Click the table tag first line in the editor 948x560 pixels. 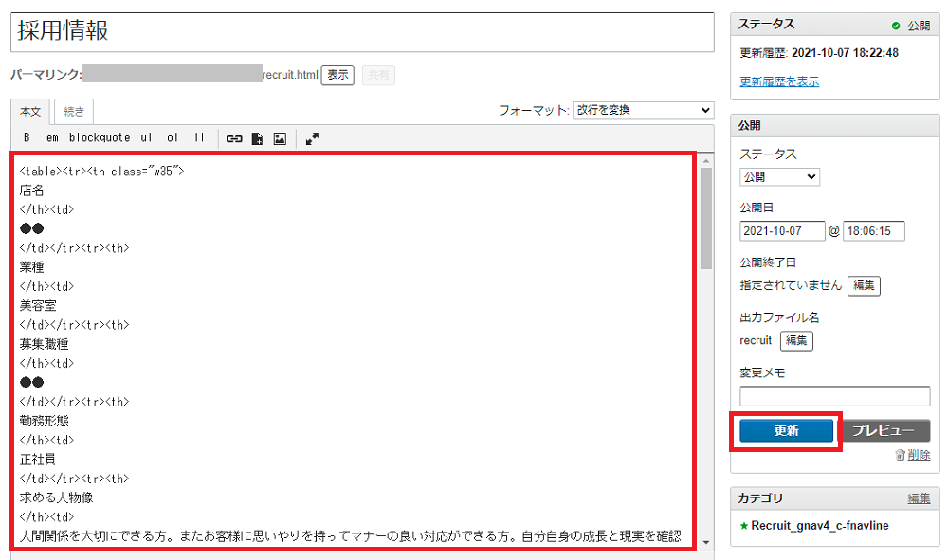[101, 172]
